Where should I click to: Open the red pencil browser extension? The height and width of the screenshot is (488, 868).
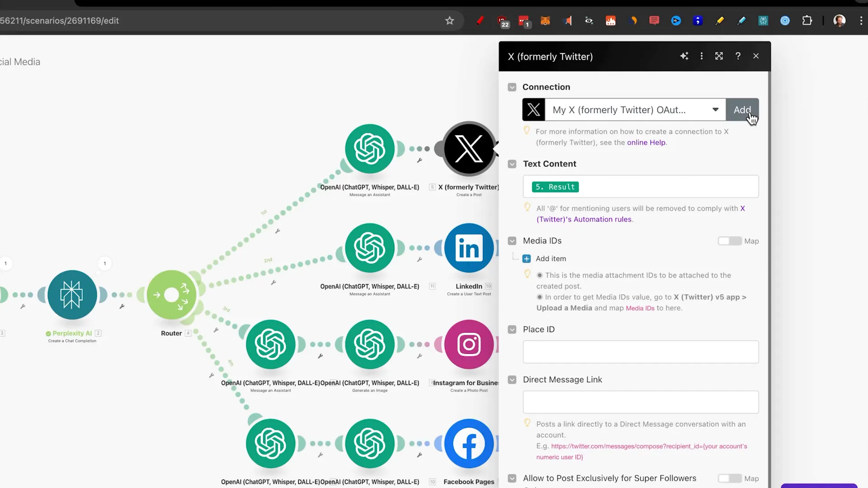(x=480, y=21)
